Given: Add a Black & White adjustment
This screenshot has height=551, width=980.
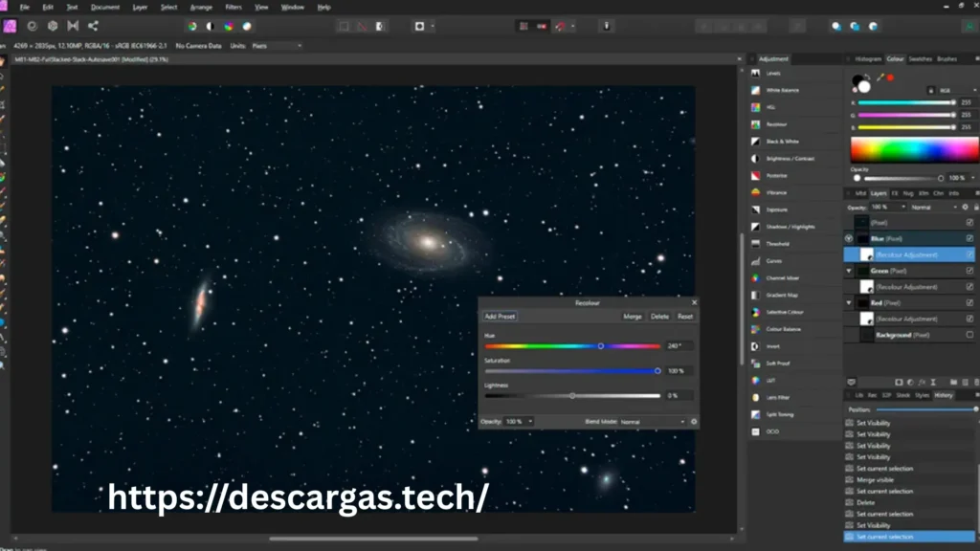Looking at the screenshot, I should point(795,142).
